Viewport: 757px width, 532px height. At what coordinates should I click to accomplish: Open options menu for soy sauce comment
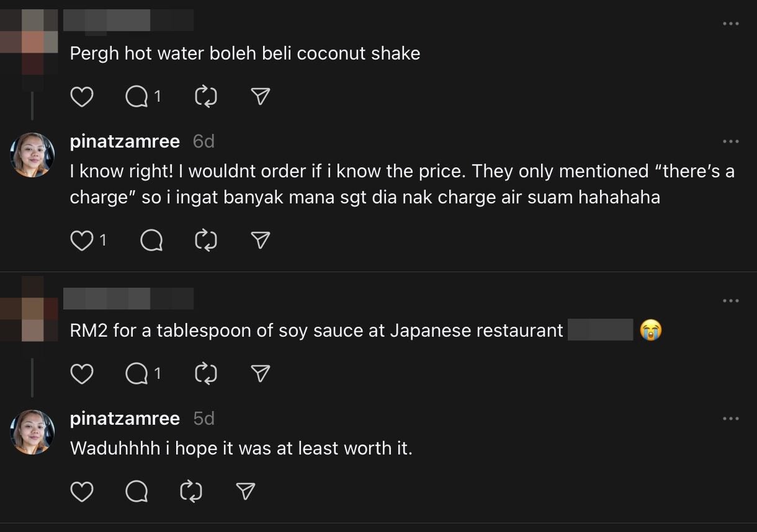pyautogui.click(x=730, y=301)
